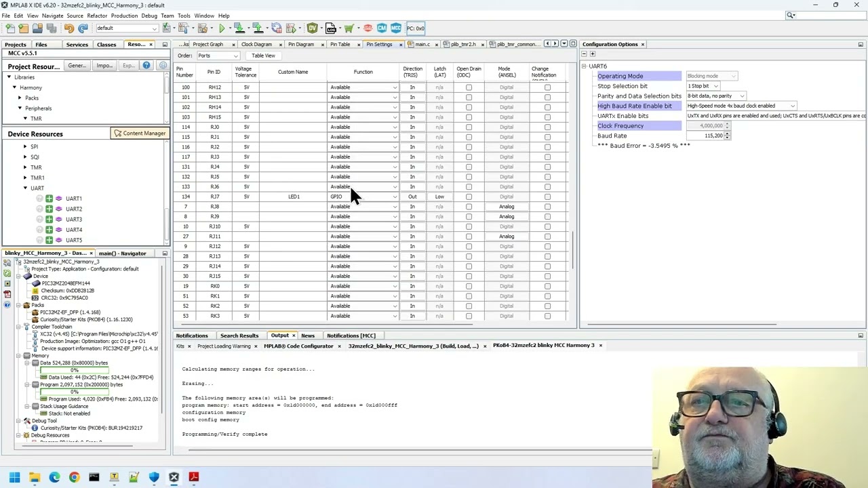Viewport: 868px width, 488px height.
Task: Open the CM toolbar icon
Action: [x=382, y=28]
